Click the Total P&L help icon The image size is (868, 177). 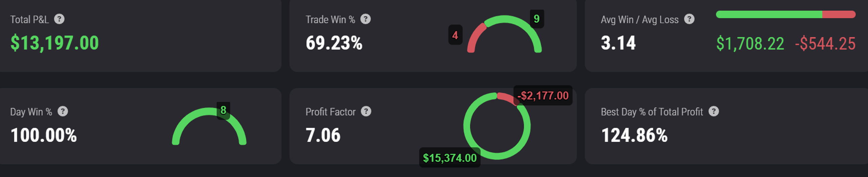(59, 19)
